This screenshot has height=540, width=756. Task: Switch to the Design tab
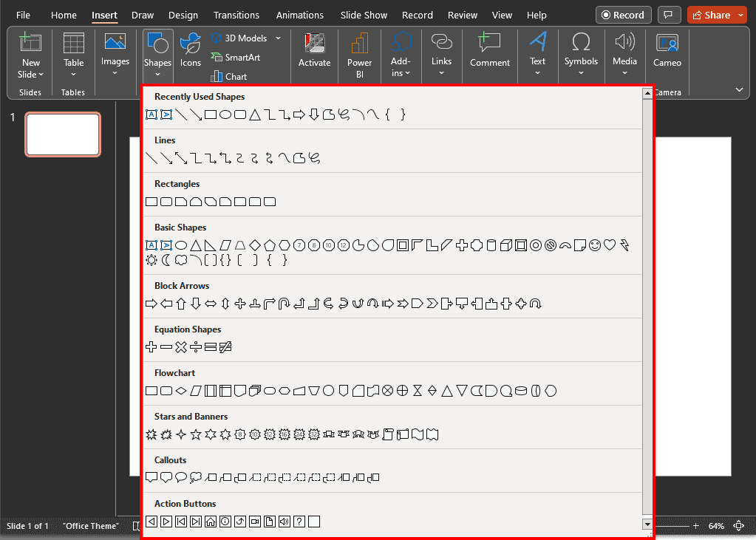tap(183, 15)
